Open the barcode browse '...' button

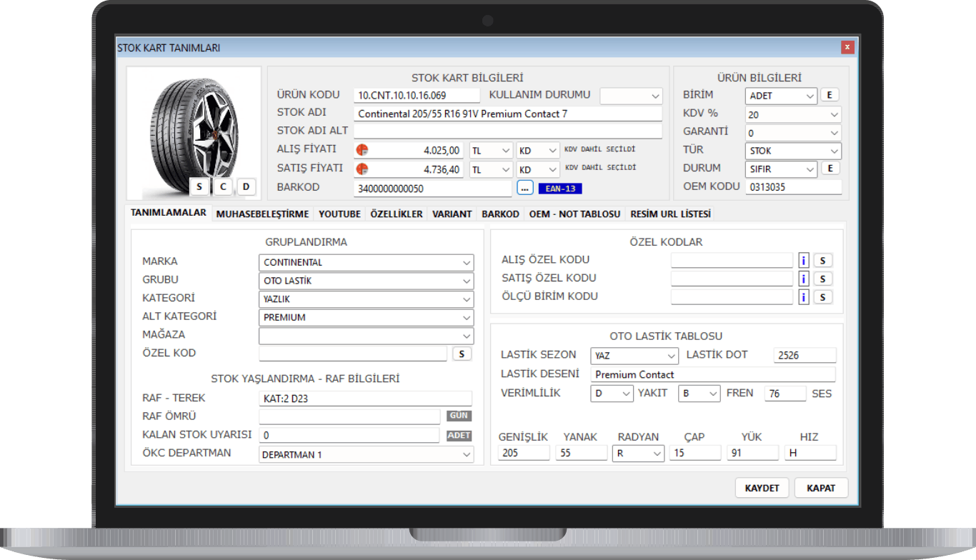pos(525,188)
